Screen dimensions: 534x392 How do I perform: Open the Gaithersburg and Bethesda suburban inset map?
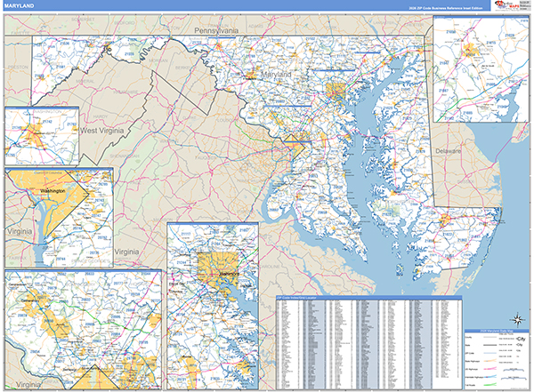[x=83, y=330]
